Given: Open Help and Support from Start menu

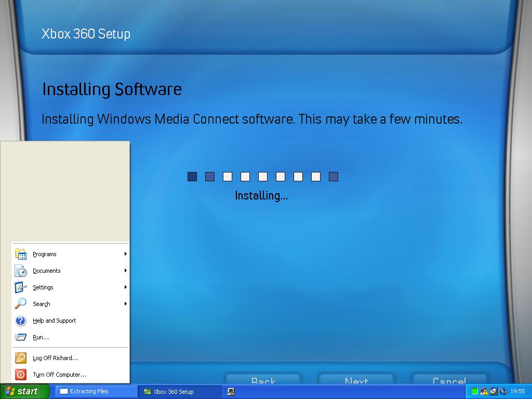Looking at the screenshot, I should pos(71,321).
